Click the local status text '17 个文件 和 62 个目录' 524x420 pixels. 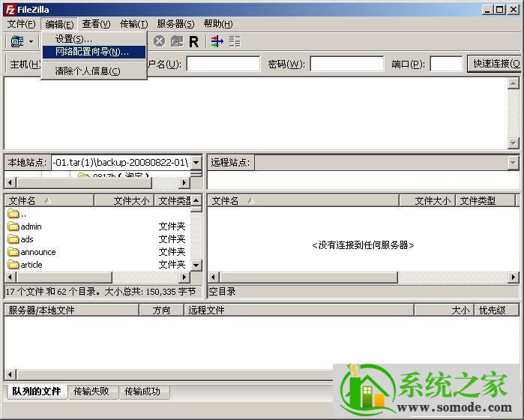click(50, 292)
